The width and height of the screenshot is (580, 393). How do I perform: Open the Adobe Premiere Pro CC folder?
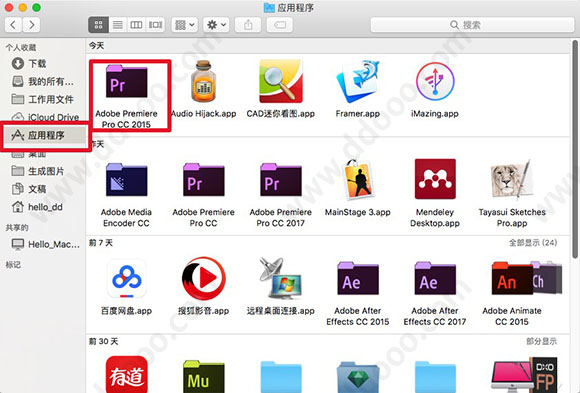[x=203, y=180]
